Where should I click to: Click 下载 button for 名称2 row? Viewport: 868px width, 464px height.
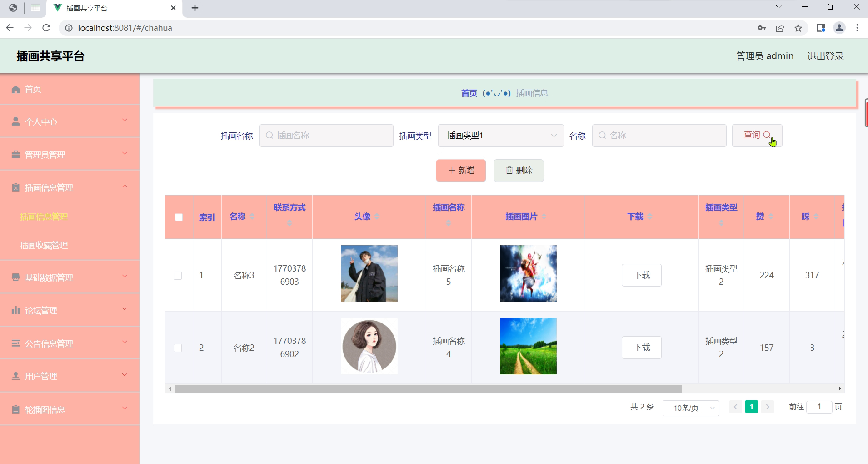click(641, 347)
